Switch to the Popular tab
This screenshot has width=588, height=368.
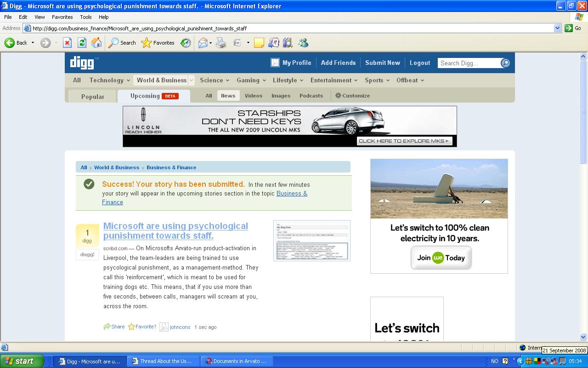click(93, 96)
